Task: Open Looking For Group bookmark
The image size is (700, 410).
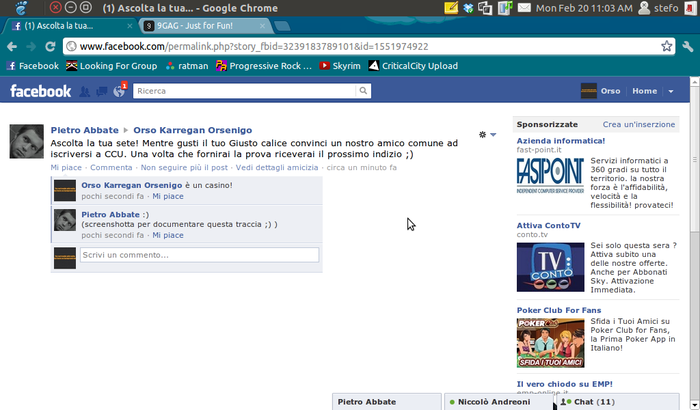Action: point(112,66)
